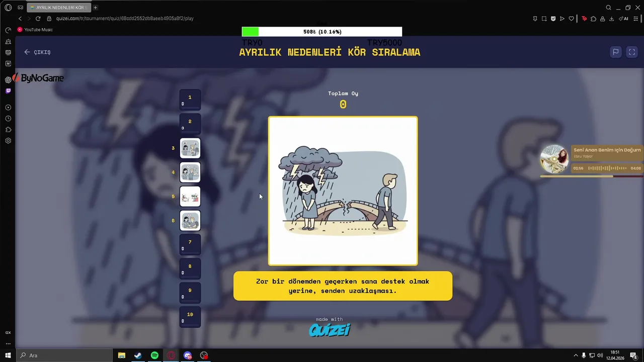Open the easy setup sliders icon
This screenshot has width=644, height=362.
click(637, 19)
